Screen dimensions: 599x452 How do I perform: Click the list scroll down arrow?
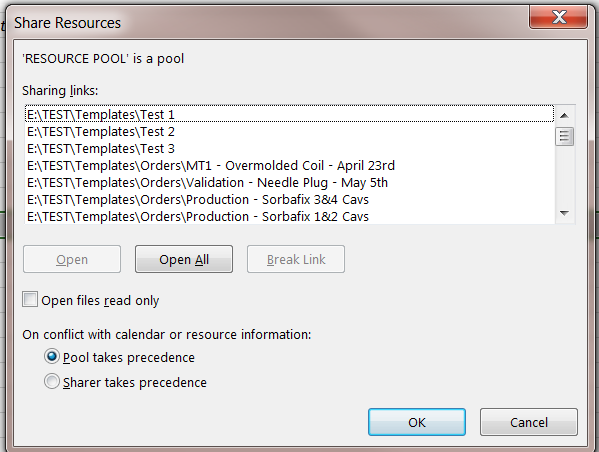(x=564, y=213)
